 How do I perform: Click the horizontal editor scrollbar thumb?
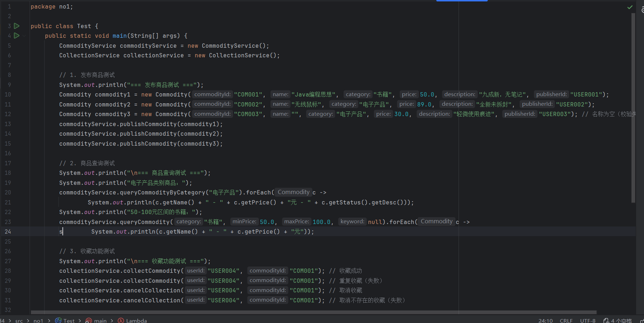(x=314, y=312)
